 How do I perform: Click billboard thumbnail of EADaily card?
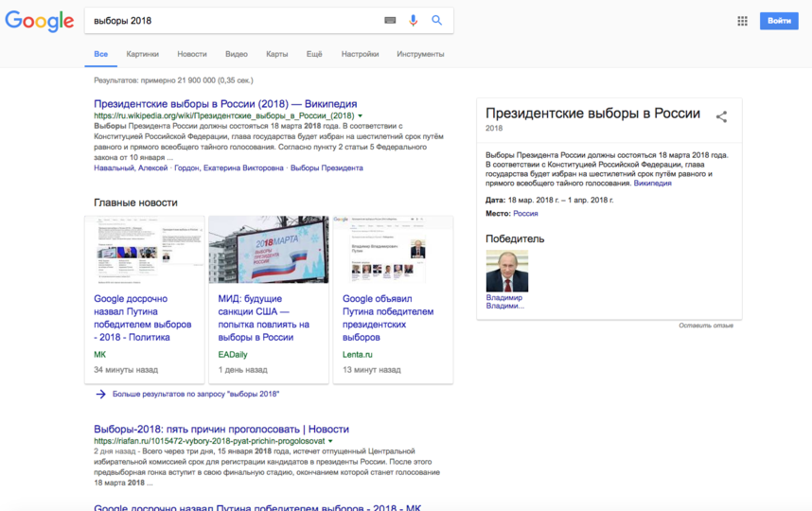[x=269, y=250]
